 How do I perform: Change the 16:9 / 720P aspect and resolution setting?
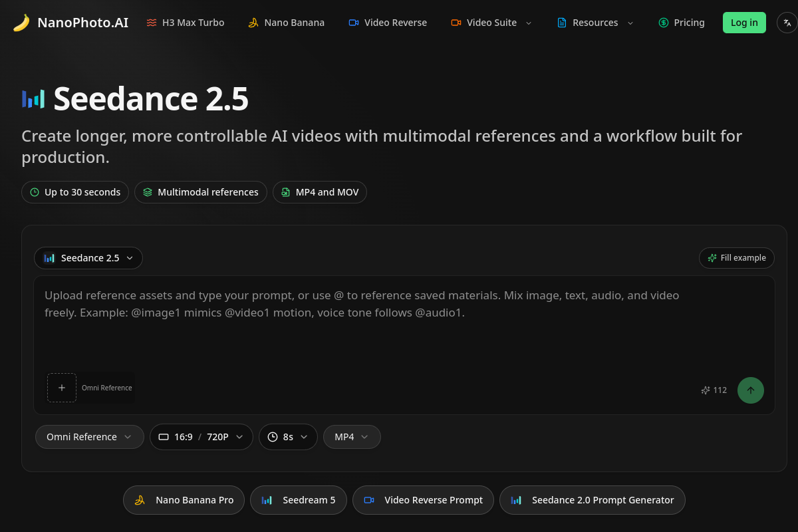tap(201, 437)
